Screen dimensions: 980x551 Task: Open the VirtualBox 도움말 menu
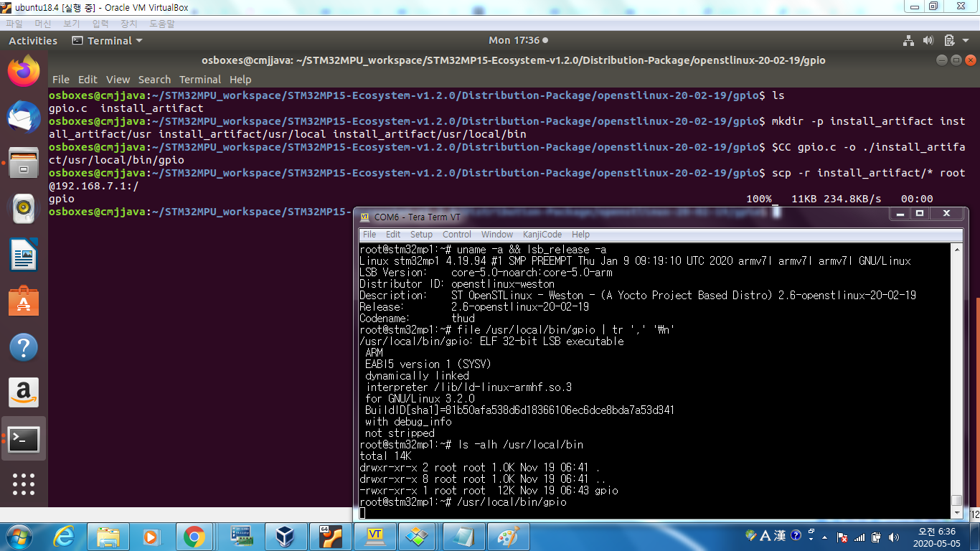(162, 24)
